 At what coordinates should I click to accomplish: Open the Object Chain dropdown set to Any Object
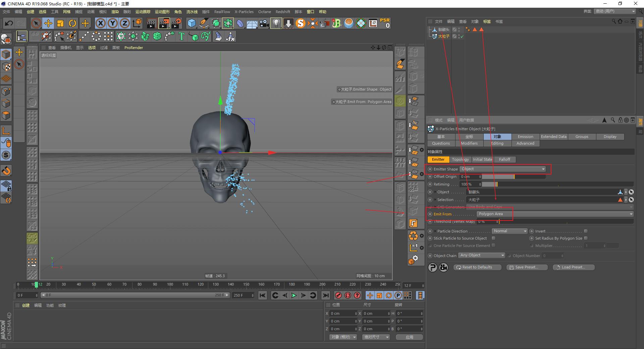[x=482, y=255]
